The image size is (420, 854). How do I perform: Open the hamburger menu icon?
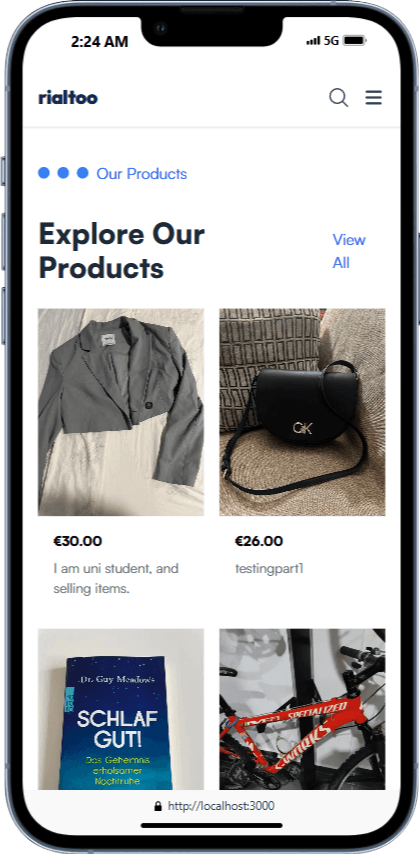374,98
